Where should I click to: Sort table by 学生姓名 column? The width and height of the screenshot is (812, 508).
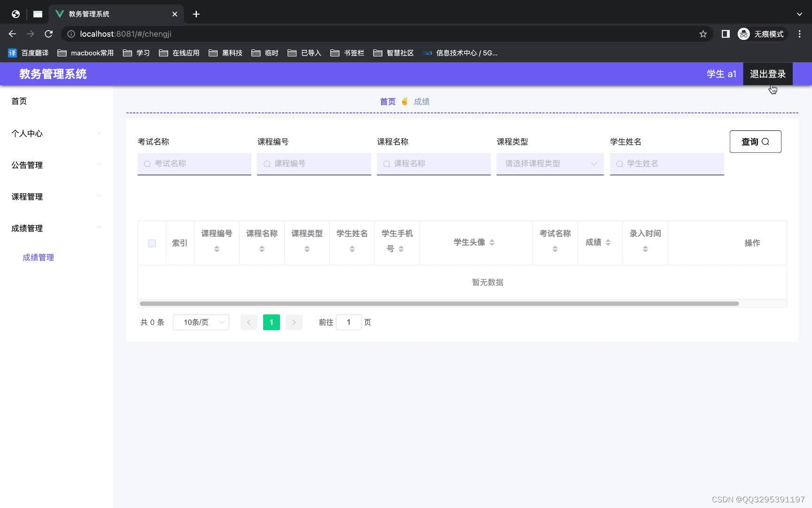[352, 249]
